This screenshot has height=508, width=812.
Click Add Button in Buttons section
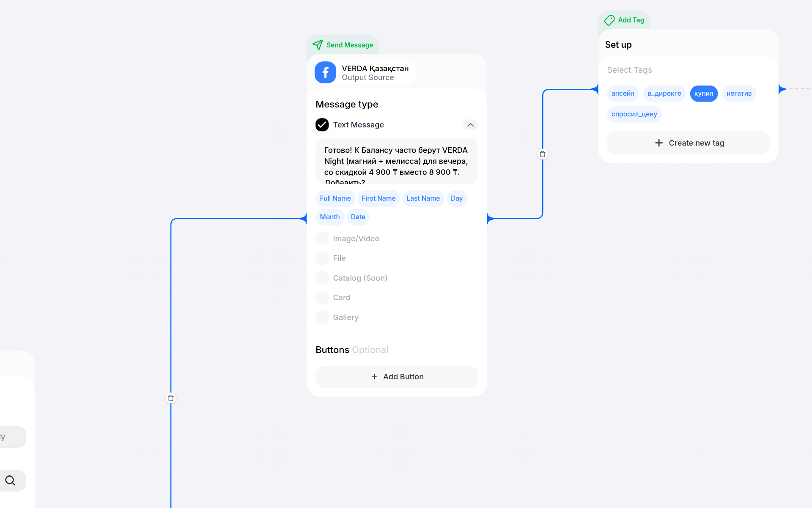[x=397, y=377]
